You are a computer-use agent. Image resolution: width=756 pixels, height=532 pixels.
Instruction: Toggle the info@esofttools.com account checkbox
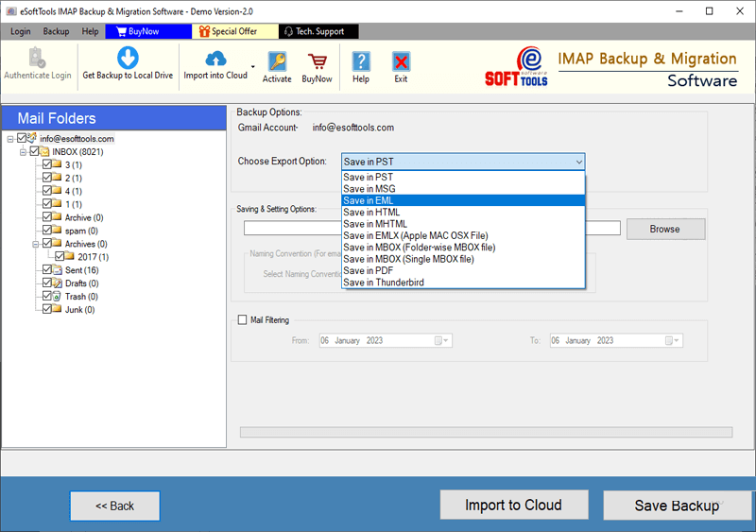pyautogui.click(x=22, y=138)
